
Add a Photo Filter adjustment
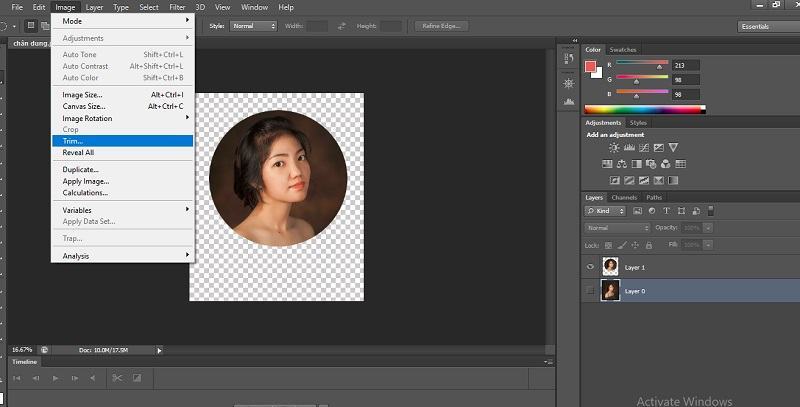tap(651, 164)
